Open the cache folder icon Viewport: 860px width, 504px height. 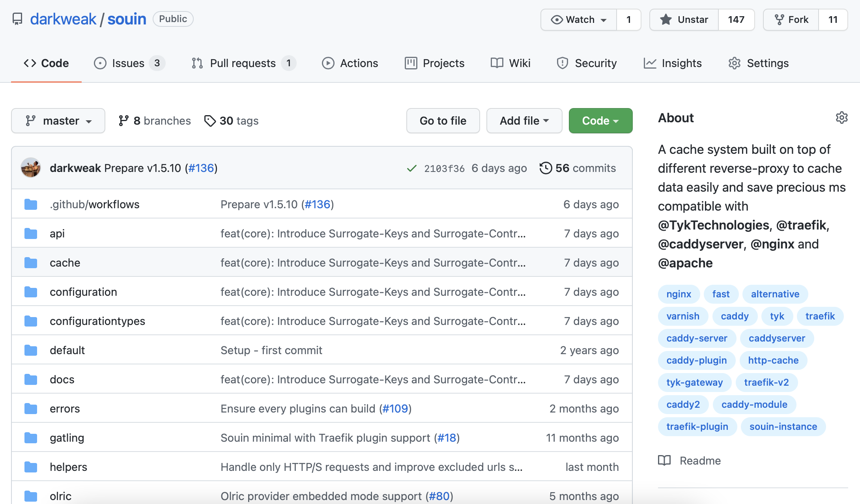pyautogui.click(x=31, y=263)
